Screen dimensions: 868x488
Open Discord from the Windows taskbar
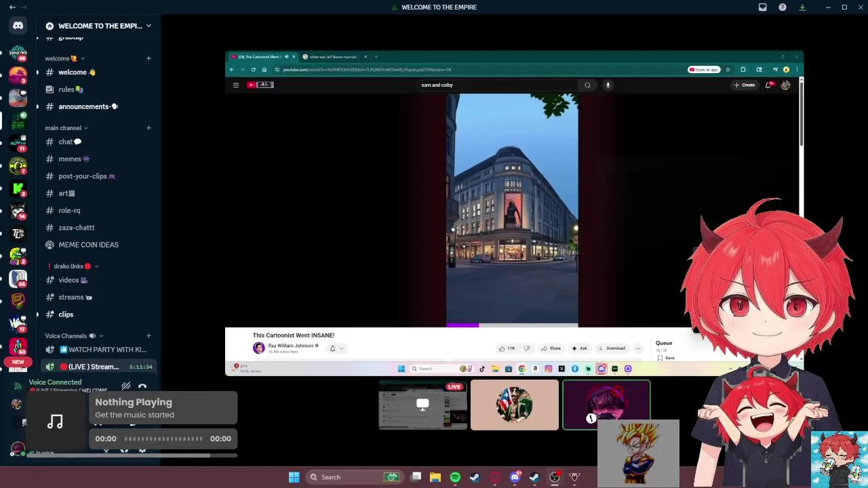click(515, 477)
